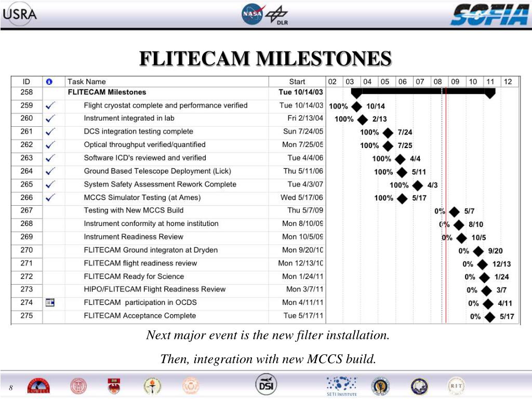Click the 4/3 milestone diamond
The width and height of the screenshot is (532, 399).
point(418,185)
